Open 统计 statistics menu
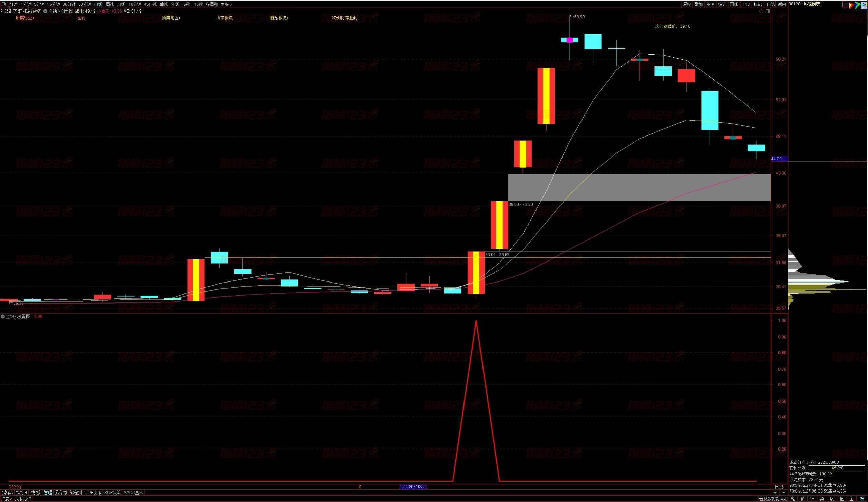Image resolution: width=868 pixels, height=502 pixels. 722,4
